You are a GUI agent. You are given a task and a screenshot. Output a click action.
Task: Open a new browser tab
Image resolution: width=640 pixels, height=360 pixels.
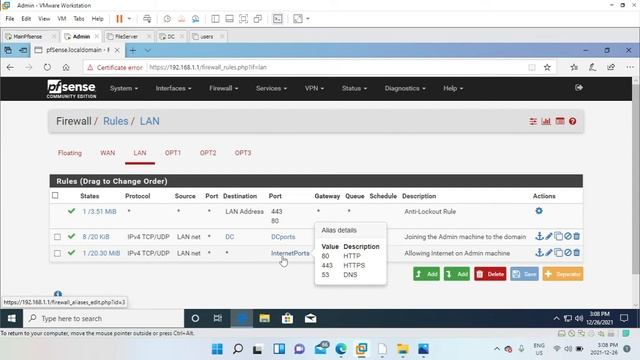(133, 51)
